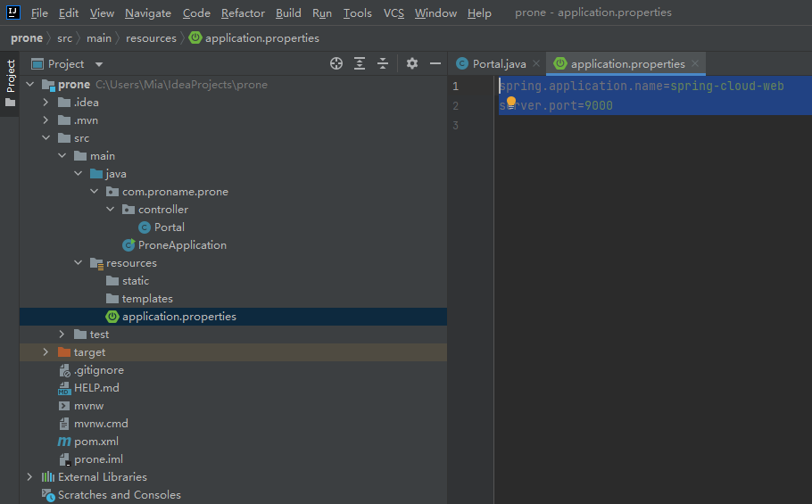
Task: Click the Markdown icon beside HELP.md
Action: click(x=63, y=388)
